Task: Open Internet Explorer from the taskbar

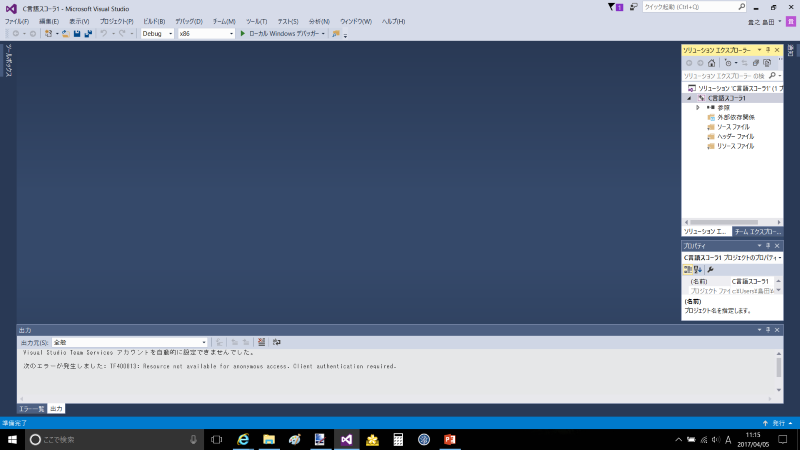Action: (243, 439)
